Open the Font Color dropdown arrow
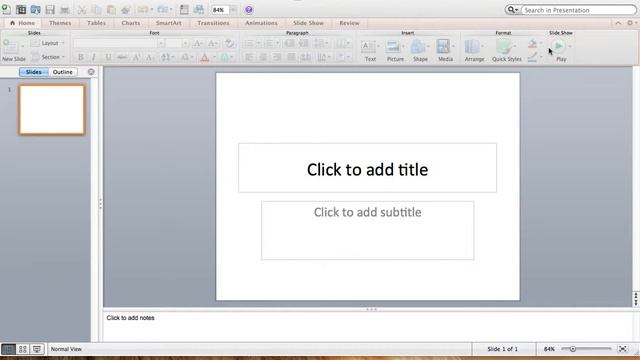 click(214, 58)
